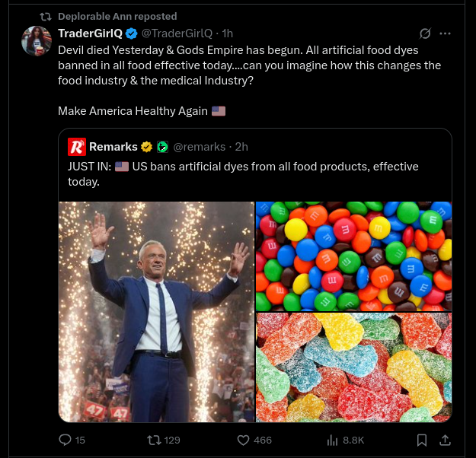Open the @TraderGirlQ handle link
The height and width of the screenshot is (458, 476).
click(x=177, y=33)
